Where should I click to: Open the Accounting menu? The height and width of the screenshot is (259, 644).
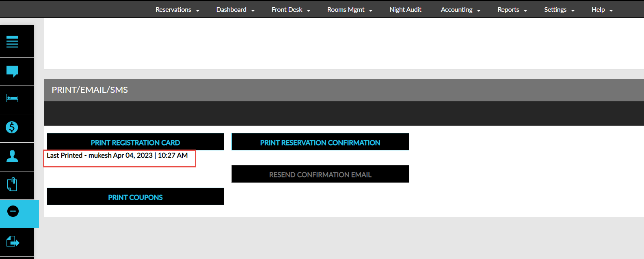pyautogui.click(x=460, y=10)
